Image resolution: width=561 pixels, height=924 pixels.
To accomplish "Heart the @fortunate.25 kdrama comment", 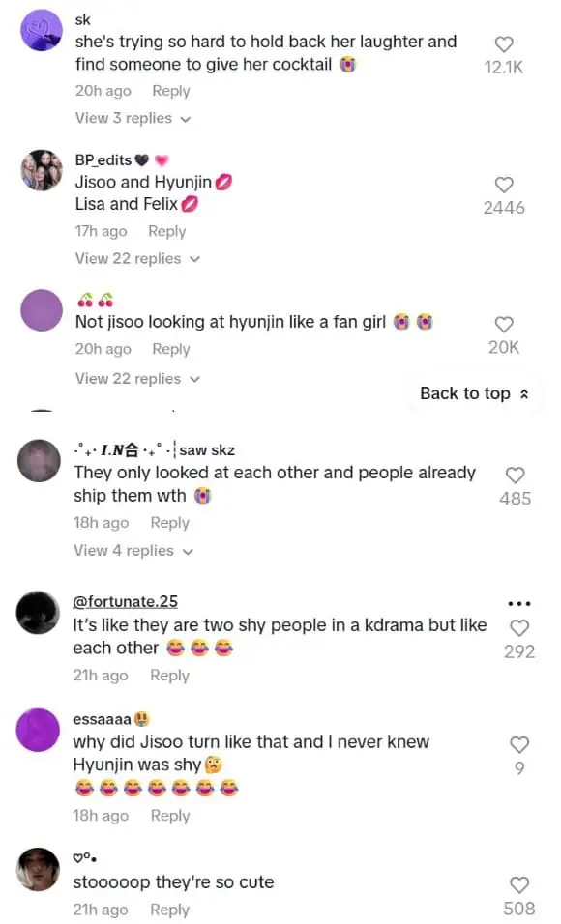I will [x=519, y=628].
